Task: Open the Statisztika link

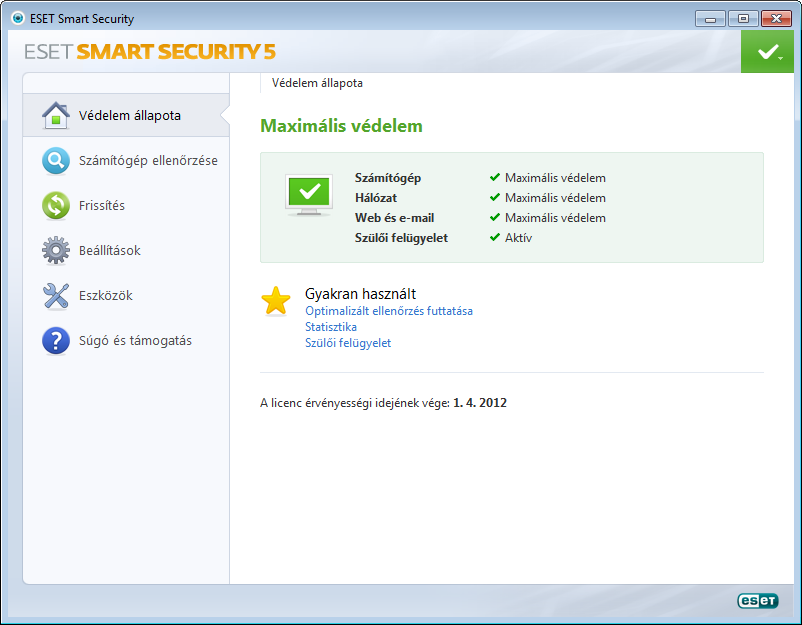Action: (x=331, y=327)
